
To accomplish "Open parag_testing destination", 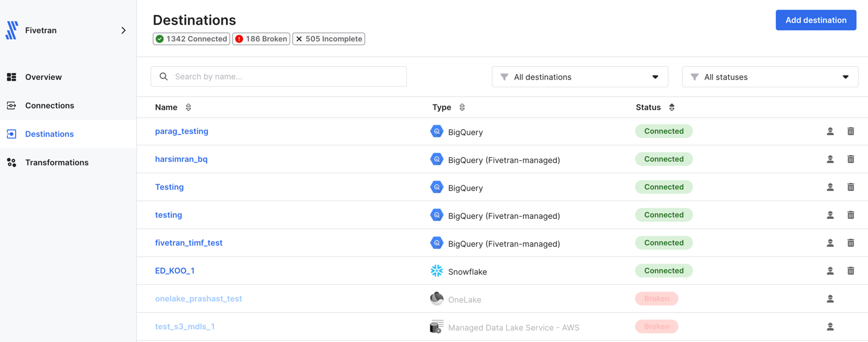I will [182, 131].
